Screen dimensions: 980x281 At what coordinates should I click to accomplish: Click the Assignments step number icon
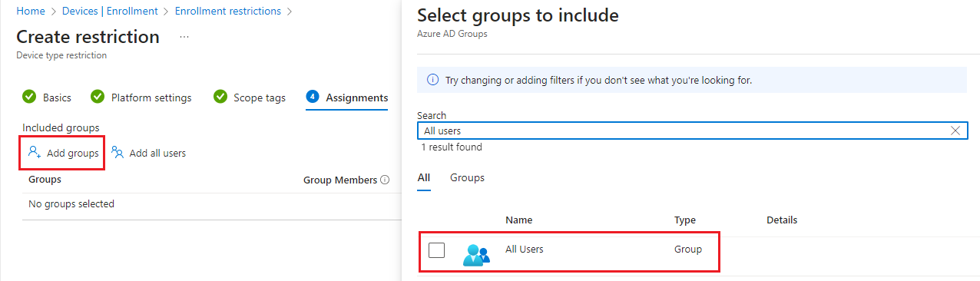313,97
